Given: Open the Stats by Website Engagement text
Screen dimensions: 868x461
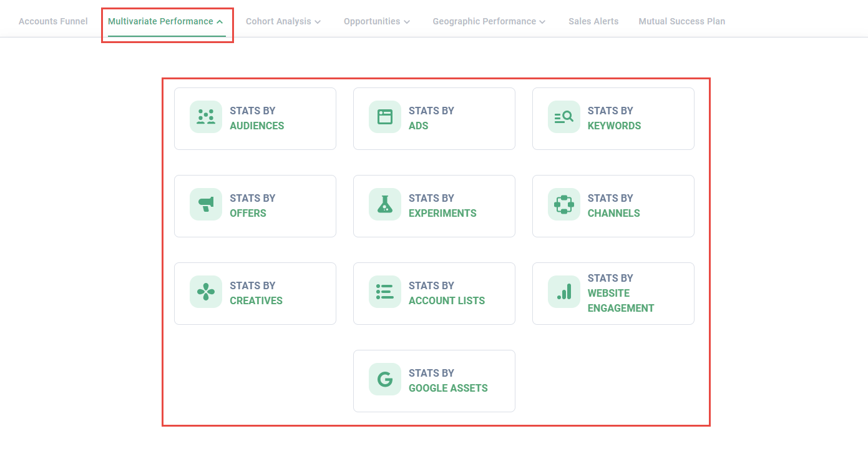Looking at the screenshot, I should pyautogui.click(x=620, y=293).
